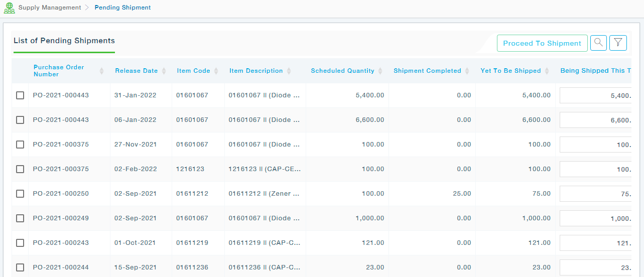This screenshot has height=277, width=644.
Task: Edit being shipped quantity for 27-Nov-2021 row
Action: coord(595,145)
